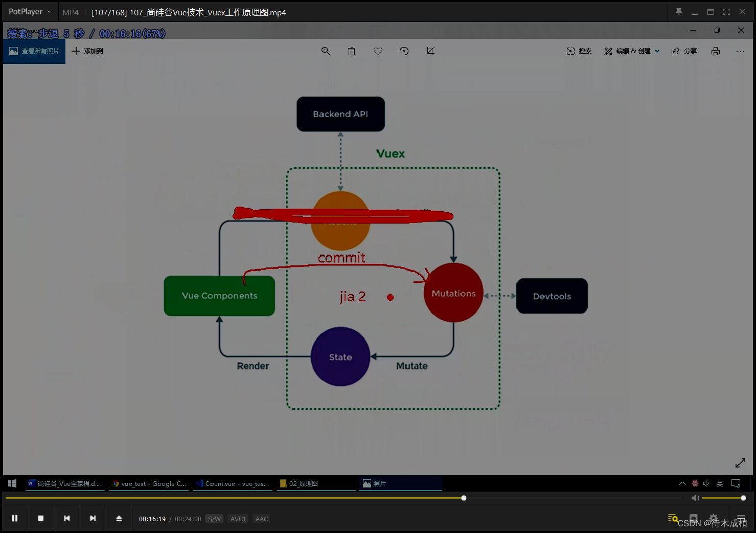Rotate the photo in Photos app

tap(404, 51)
